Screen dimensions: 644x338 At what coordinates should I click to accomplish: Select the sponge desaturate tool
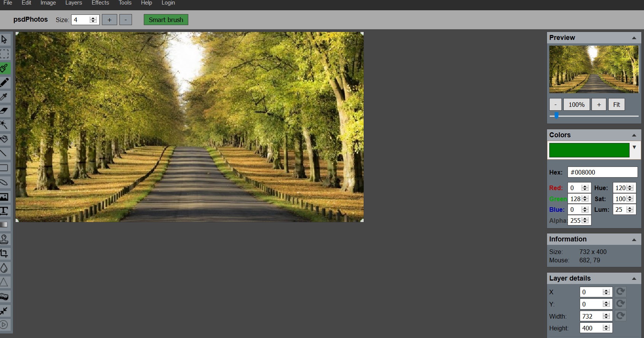pyautogui.click(x=5, y=297)
